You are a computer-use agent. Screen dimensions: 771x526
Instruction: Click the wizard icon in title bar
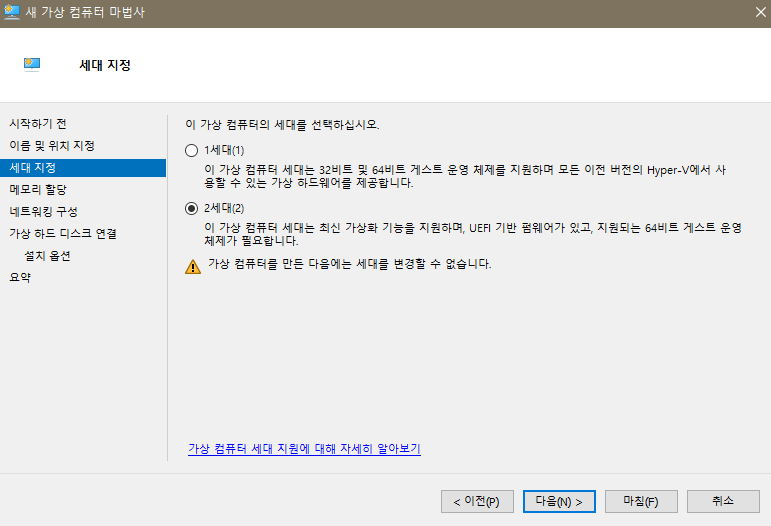(x=11, y=12)
